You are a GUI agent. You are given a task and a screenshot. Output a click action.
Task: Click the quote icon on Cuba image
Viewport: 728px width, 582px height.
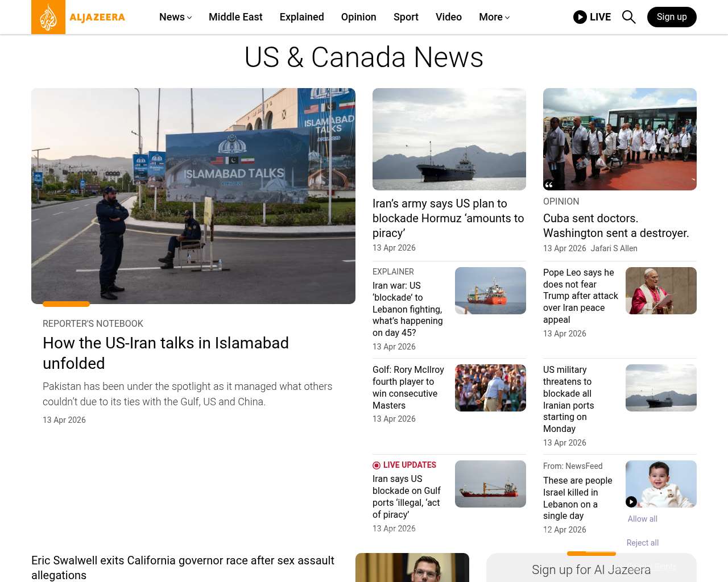pos(549,184)
